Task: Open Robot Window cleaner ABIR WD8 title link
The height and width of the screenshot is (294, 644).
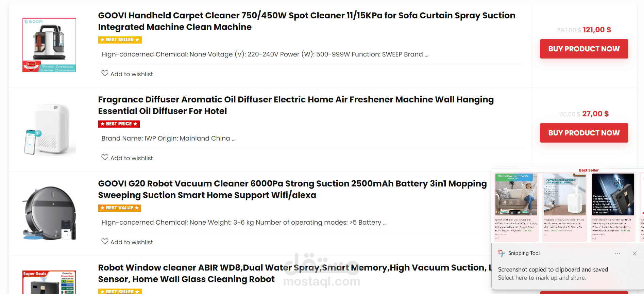Action: [x=292, y=273]
